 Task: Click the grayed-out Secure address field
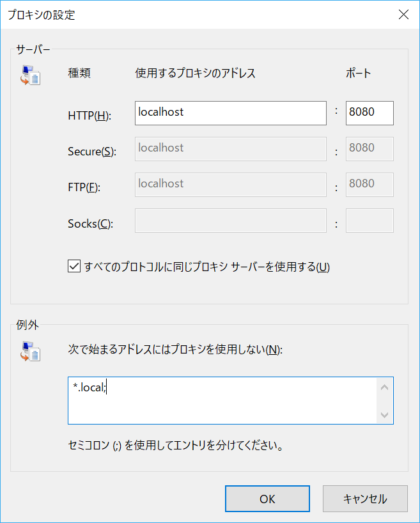tap(230, 148)
